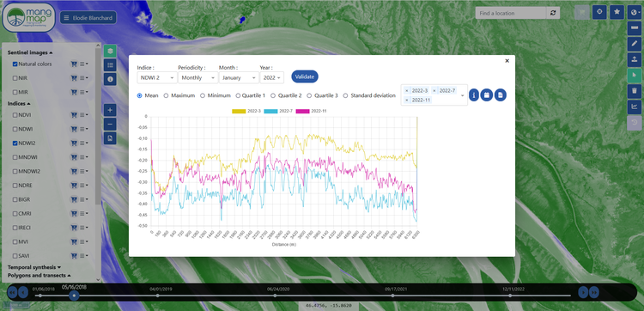This screenshot has width=644, height=311.
Task: Click the calendar icon in dialog
Action: pyautogui.click(x=487, y=95)
